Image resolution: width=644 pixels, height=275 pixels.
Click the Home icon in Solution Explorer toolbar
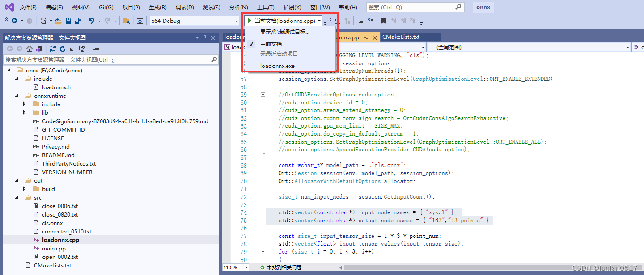tap(30, 49)
